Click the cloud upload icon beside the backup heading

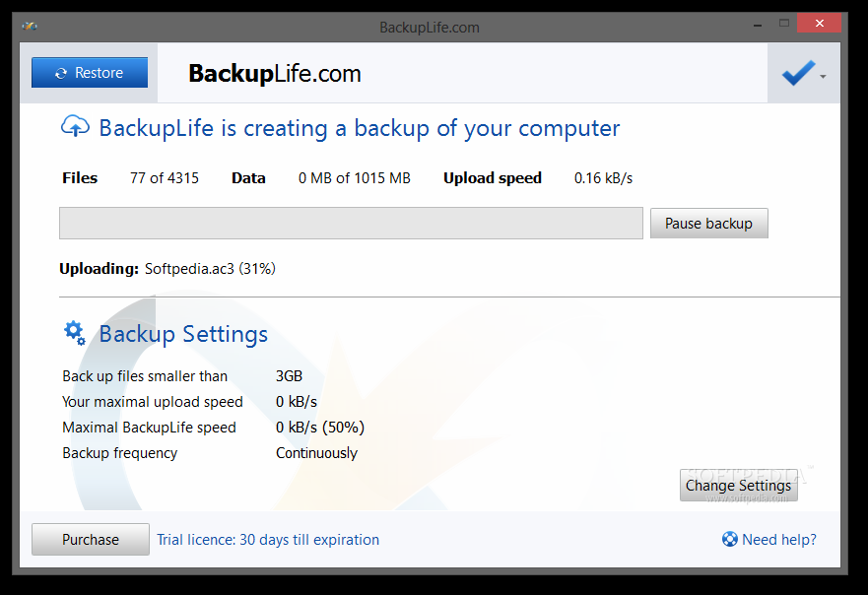pyautogui.click(x=75, y=127)
